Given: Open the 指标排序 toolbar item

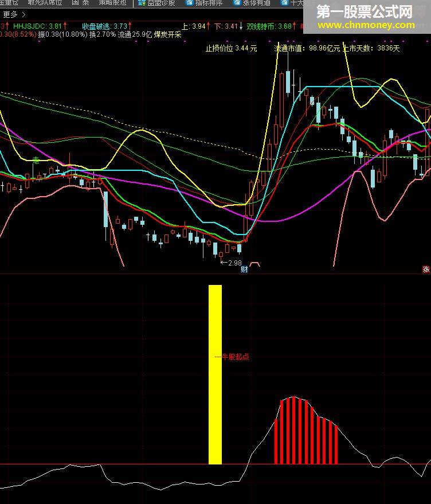Looking at the screenshot, I should tap(205, 3).
